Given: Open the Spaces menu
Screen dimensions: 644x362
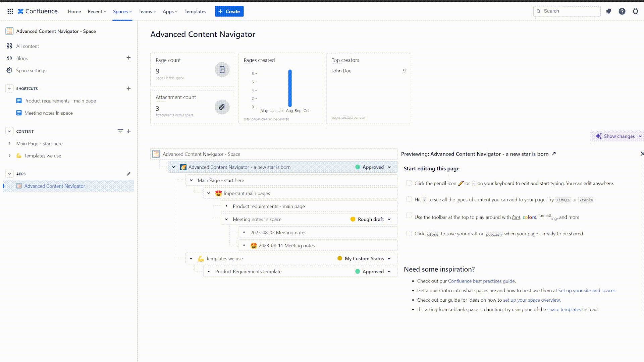Looking at the screenshot, I should point(122,11).
